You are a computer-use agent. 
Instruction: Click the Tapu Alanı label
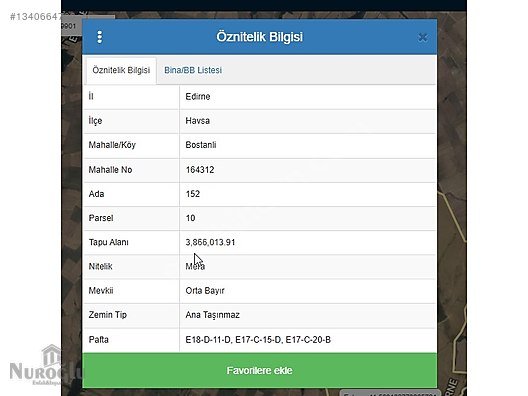click(x=108, y=242)
